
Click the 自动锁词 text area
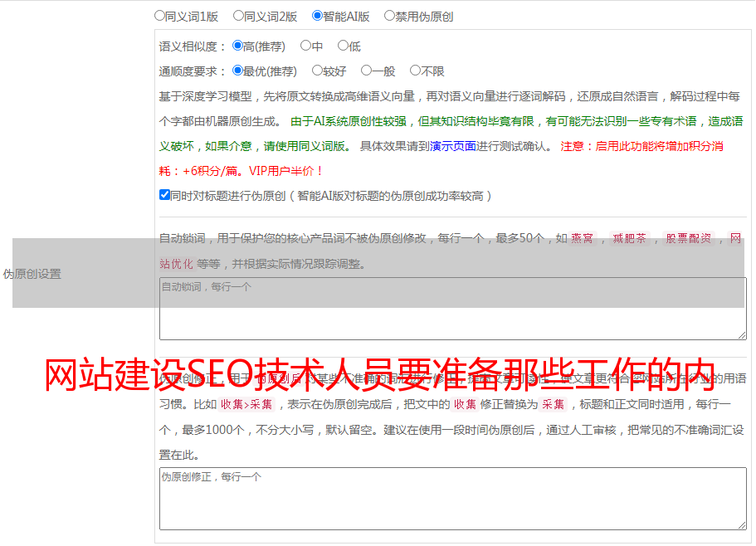point(453,309)
